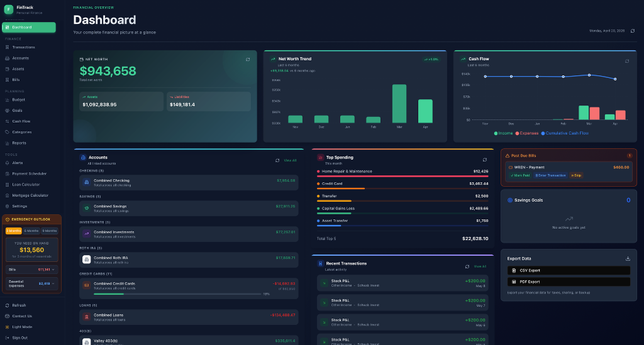Image resolution: width=644 pixels, height=345 pixels.
Task: Click the Emergency Outlook shield icon
Action: click(x=8, y=219)
